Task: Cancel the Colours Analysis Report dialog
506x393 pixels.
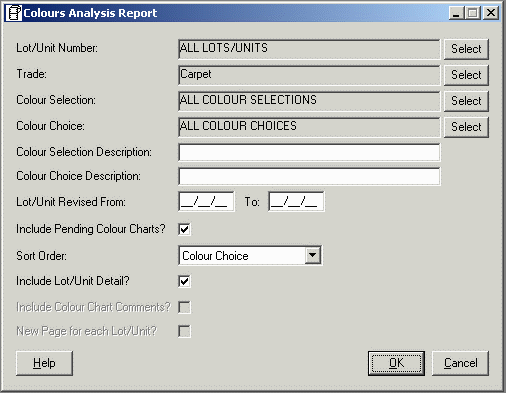Action: (x=460, y=363)
